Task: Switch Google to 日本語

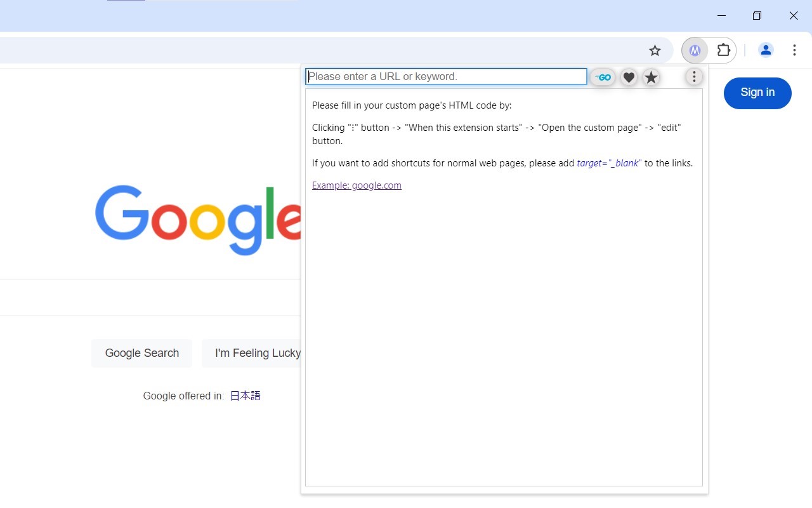Action: [x=245, y=396]
